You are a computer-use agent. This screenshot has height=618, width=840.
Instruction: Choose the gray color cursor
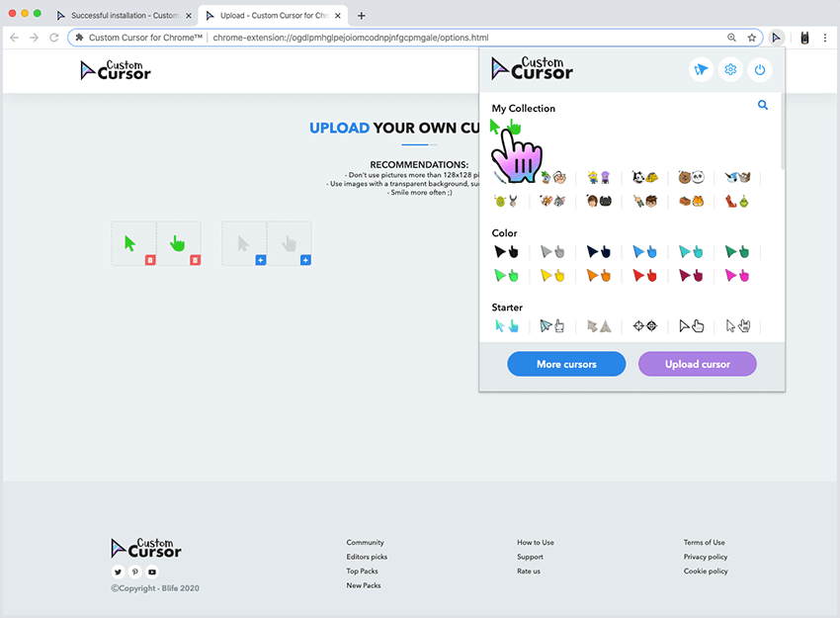[x=552, y=251]
